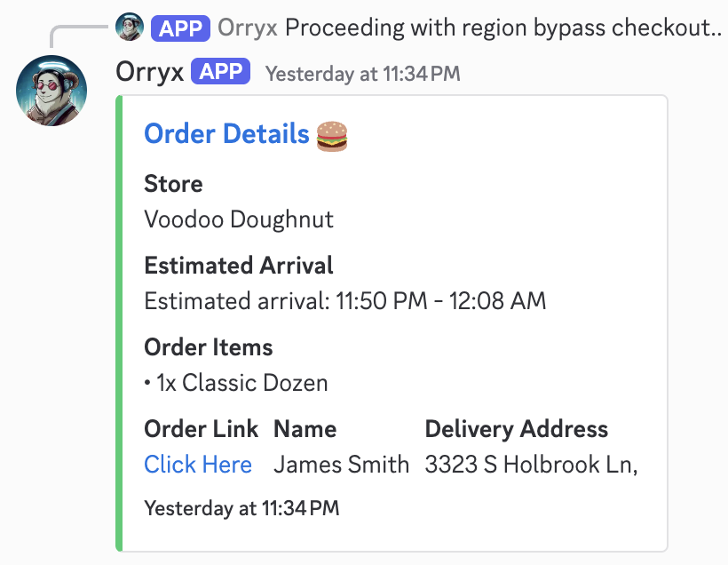Click the 1x Classic Dozen order item

pyautogui.click(x=236, y=383)
